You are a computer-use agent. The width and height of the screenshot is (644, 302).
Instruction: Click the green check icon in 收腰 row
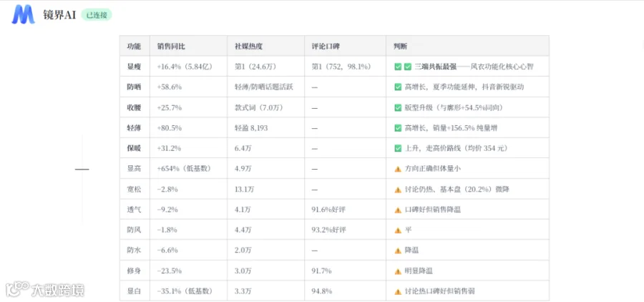[398, 107]
